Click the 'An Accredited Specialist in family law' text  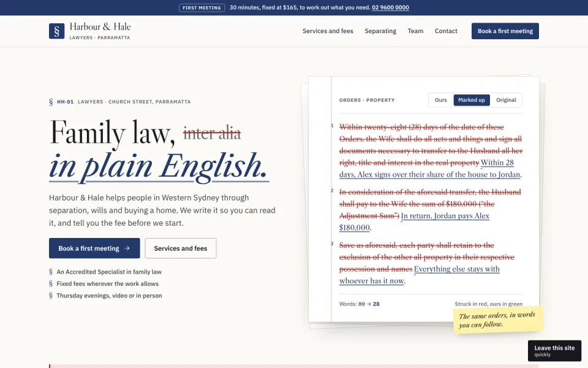(x=109, y=272)
